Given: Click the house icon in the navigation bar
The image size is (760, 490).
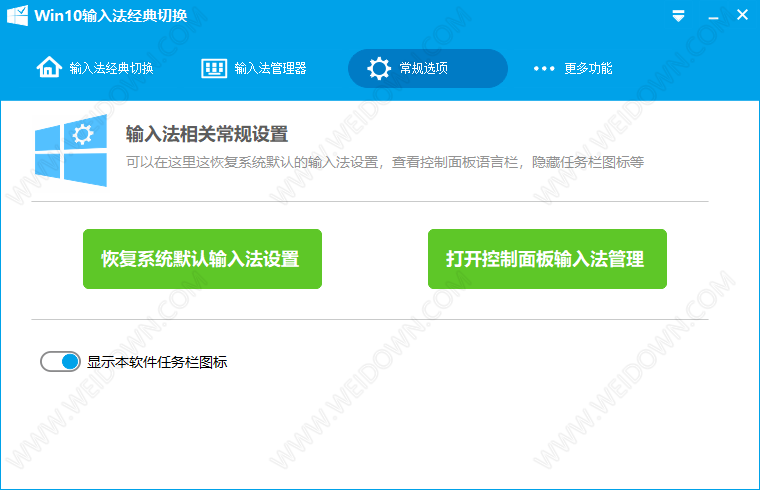Looking at the screenshot, I should [49, 67].
